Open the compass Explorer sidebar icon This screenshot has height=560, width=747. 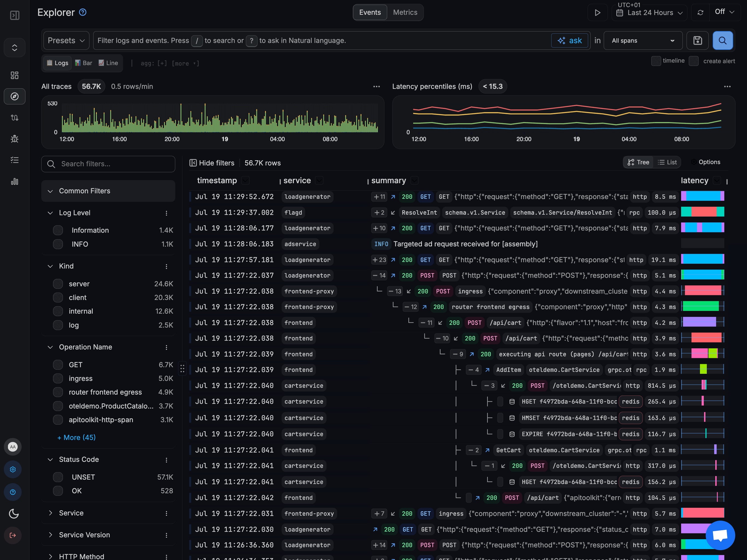(14, 97)
